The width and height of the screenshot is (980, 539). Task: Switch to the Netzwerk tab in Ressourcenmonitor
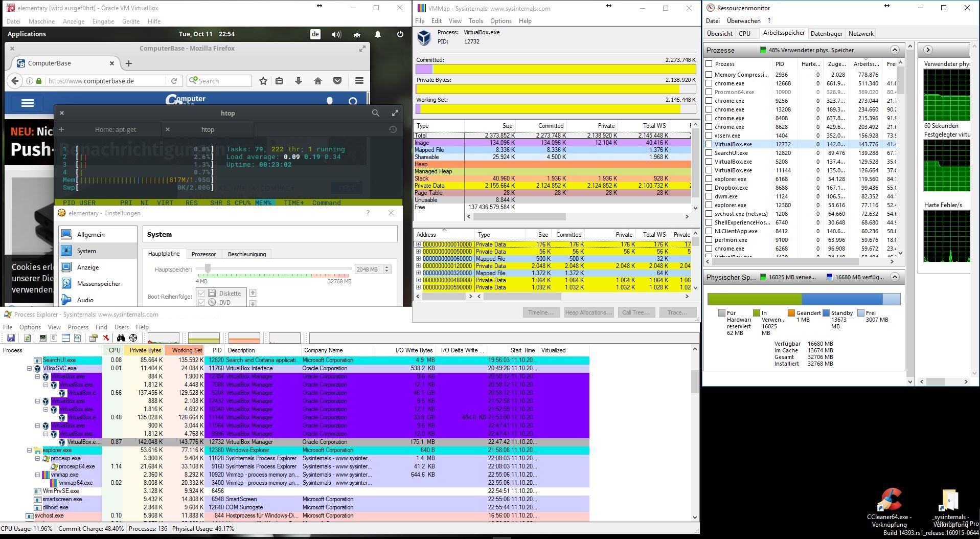[x=861, y=34]
